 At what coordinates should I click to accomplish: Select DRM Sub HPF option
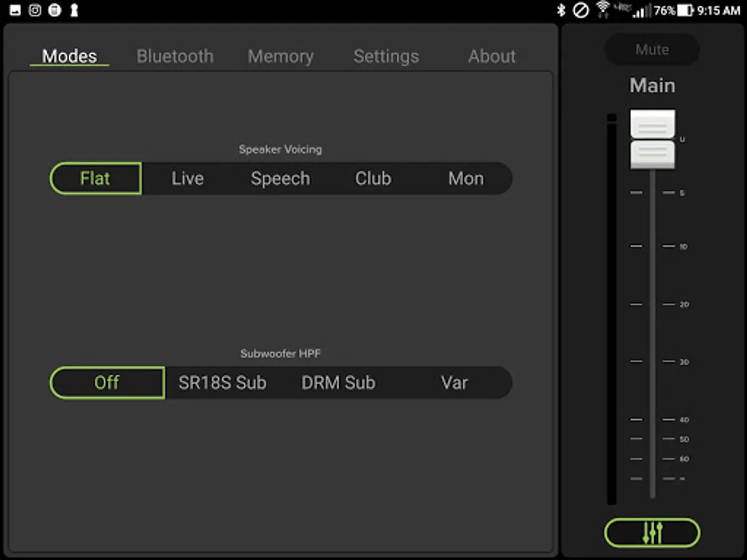click(338, 383)
